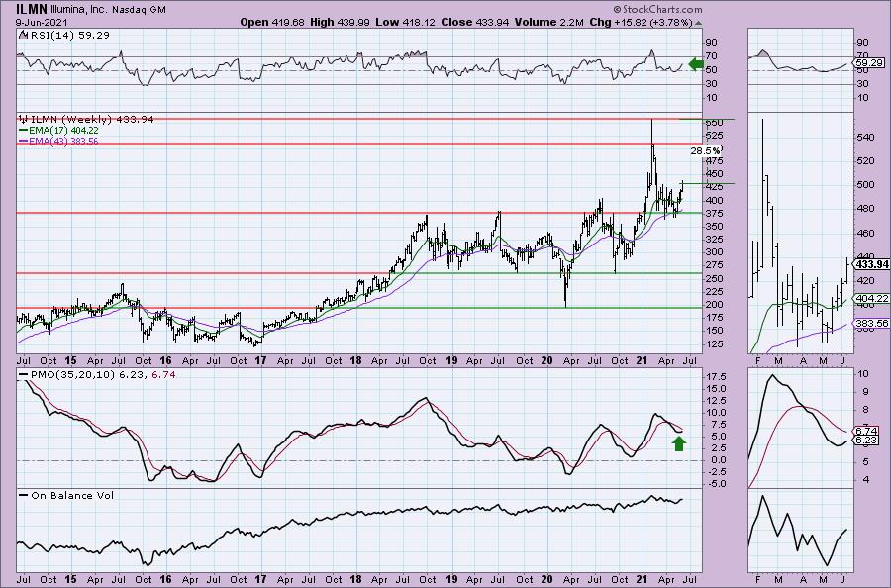This screenshot has height=588, width=891.
Task: Click the 6.74 PMO tag in zoom panel
Action: tap(866, 432)
